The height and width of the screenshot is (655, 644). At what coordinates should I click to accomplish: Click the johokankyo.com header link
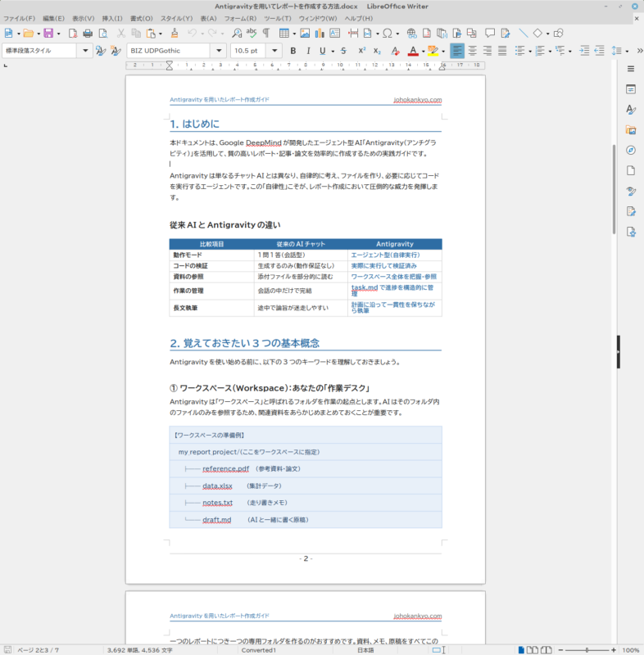point(417,100)
